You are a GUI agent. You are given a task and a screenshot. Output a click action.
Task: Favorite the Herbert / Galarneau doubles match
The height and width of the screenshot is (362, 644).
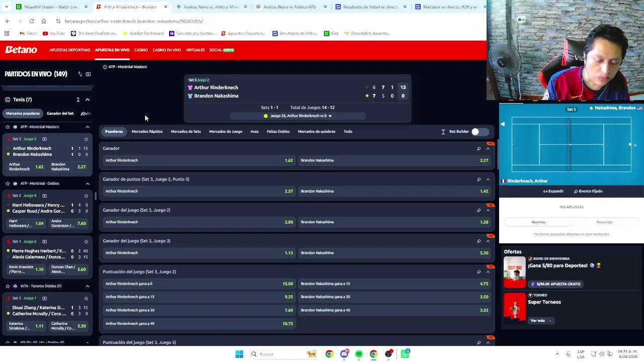(86, 241)
